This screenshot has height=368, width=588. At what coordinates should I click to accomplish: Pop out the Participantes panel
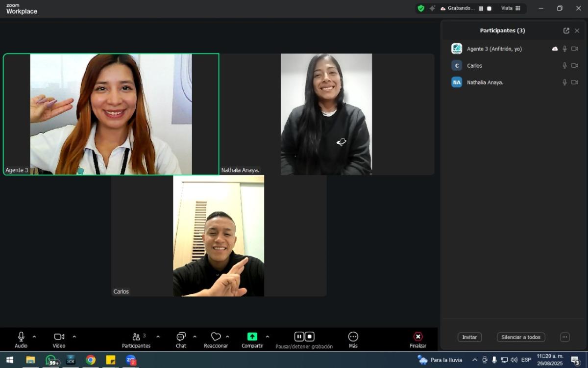[566, 30]
